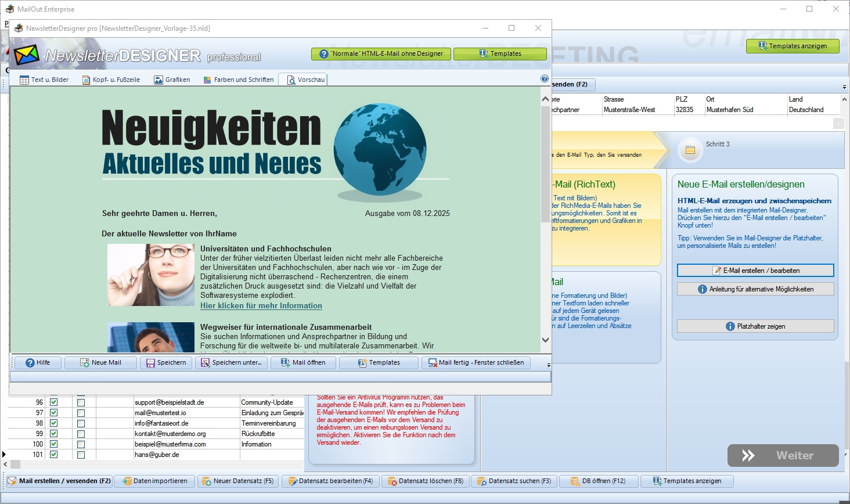Screen dimensions: 850x504
Task: Tick the second checkbox in row 98
Action: pos(81,423)
